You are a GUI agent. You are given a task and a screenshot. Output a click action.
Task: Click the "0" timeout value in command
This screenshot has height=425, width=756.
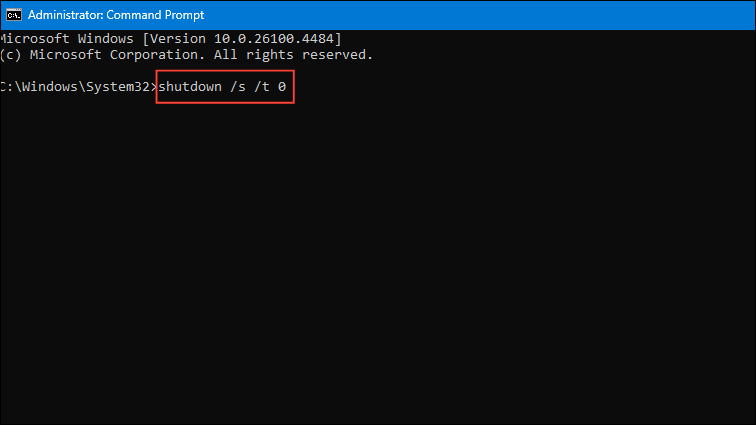coord(282,87)
